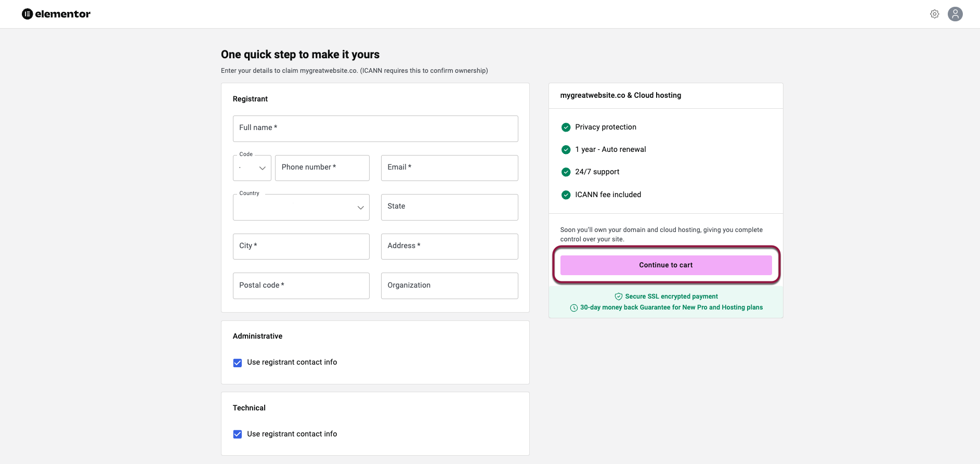This screenshot has width=980, height=464.
Task: Focus the Organization text box
Action: 449,286
